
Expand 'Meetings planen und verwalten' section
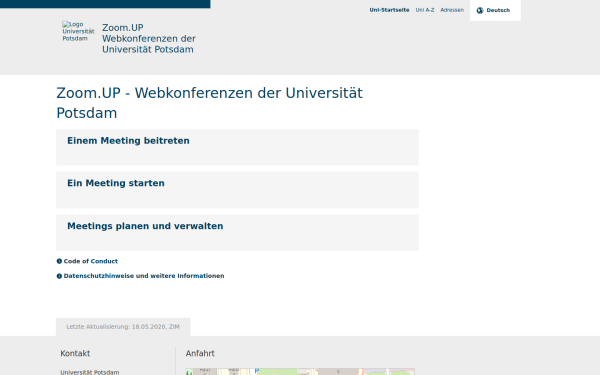pyautogui.click(x=237, y=233)
